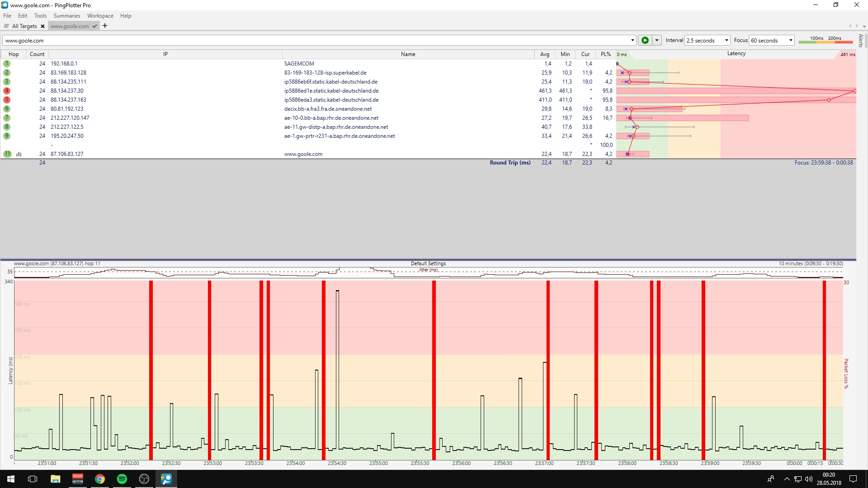Click IP address 192.168.0.1
The width and height of the screenshot is (868, 488).
coord(64,64)
